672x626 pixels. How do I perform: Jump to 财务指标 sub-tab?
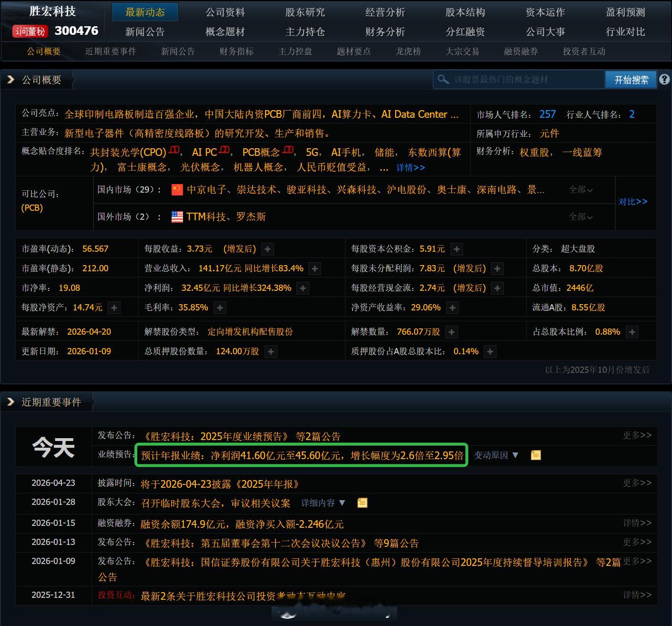(x=236, y=51)
